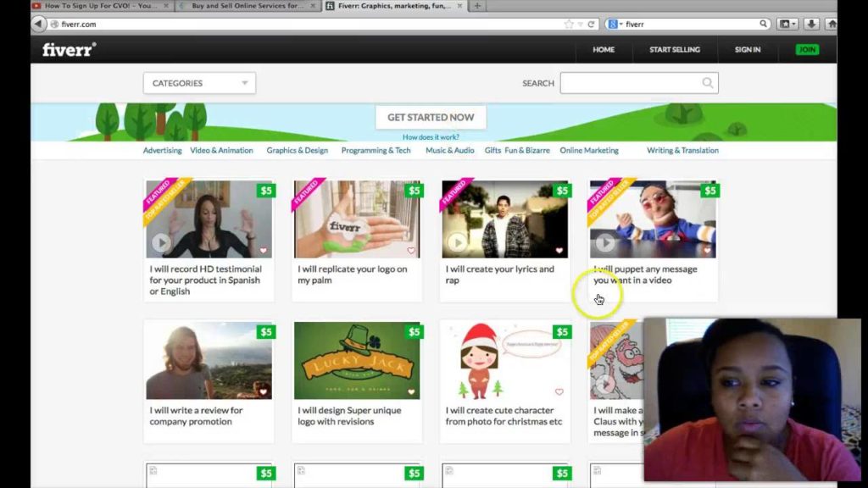Viewport: 868px width, 488px height.
Task: Open HD testimonial gig thumbnail
Action: click(x=209, y=219)
